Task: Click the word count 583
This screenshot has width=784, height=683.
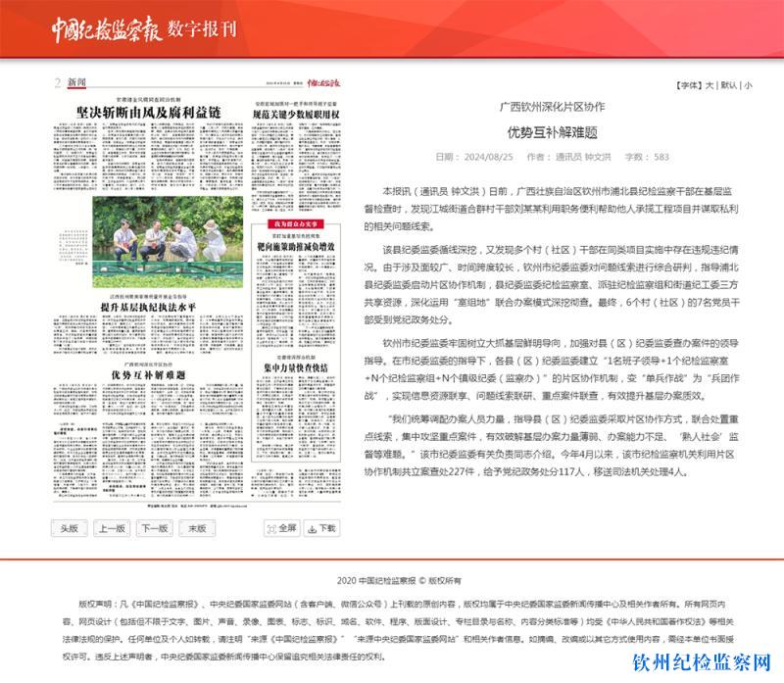Action: pos(661,157)
